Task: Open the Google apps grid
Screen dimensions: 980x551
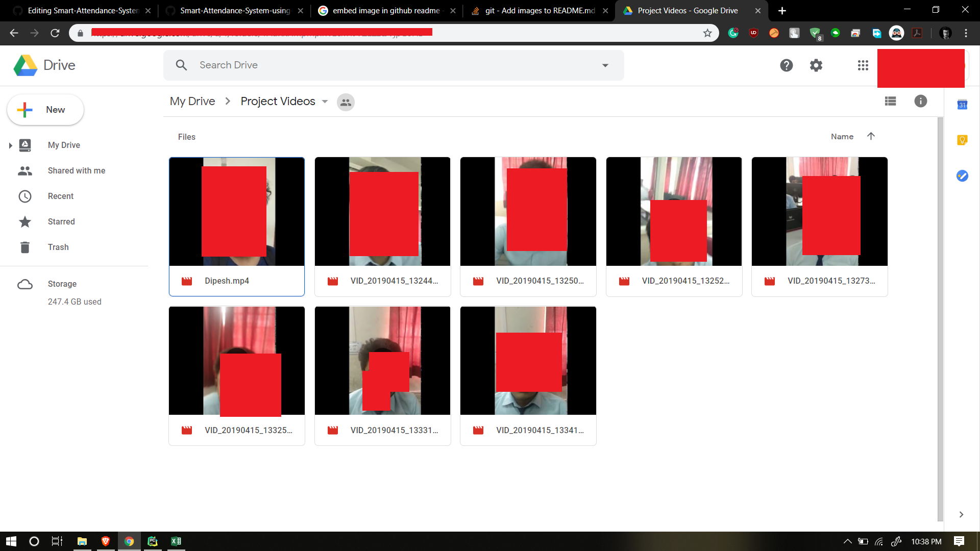Action: point(863,65)
